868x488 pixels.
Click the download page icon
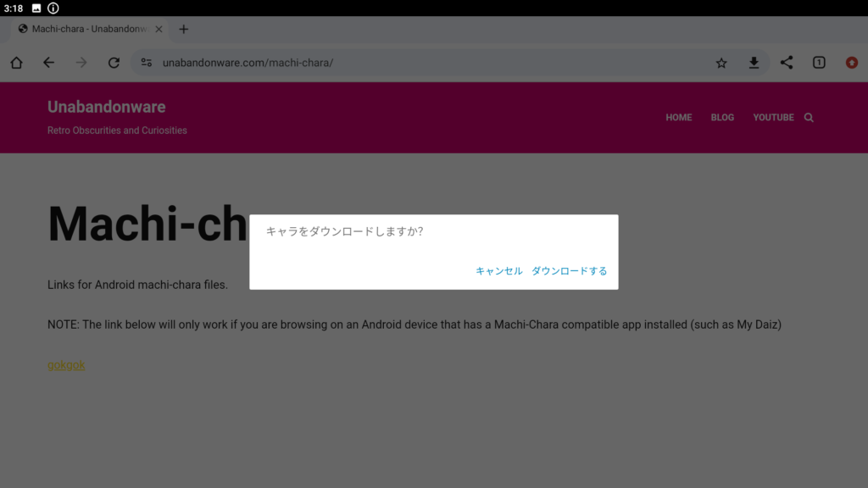pos(754,63)
